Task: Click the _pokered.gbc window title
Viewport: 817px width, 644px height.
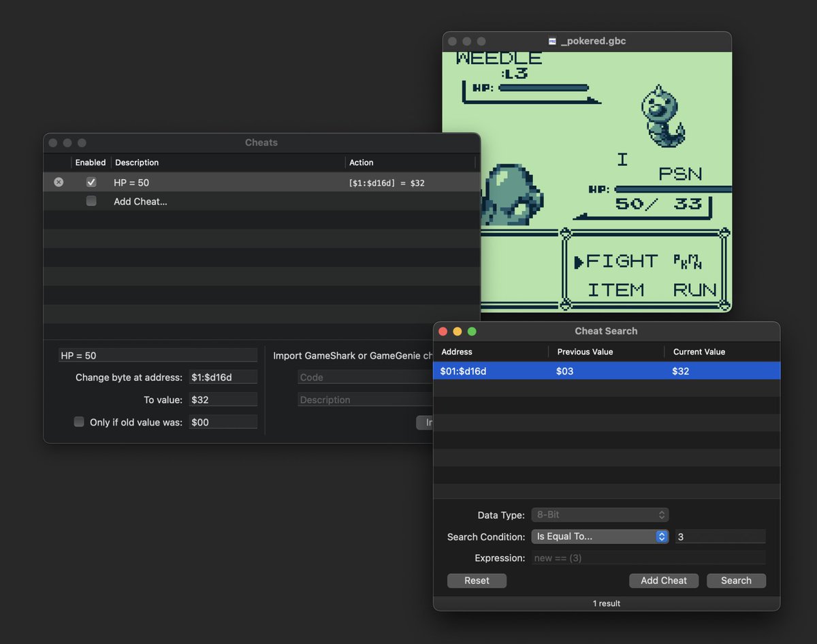Action: pyautogui.click(x=593, y=42)
